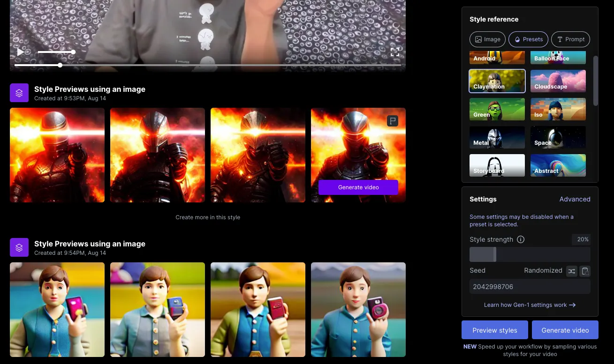The width and height of the screenshot is (614, 364).
Task: Adjust the video volume slider
Action: tap(56, 52)
